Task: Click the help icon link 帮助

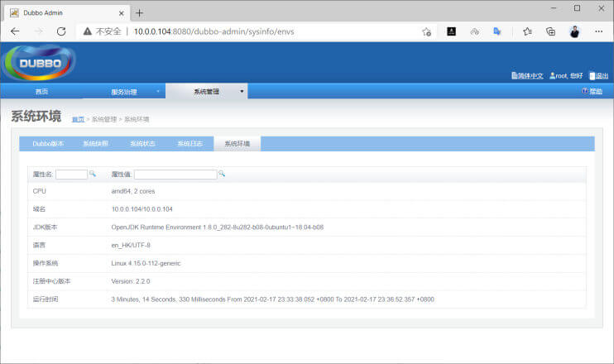Action: coord(592,91)
